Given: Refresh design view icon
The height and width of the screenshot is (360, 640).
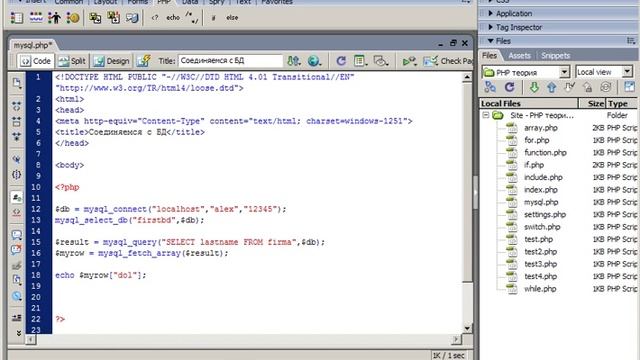Looking at the screenshot, I should pos(341,61).
